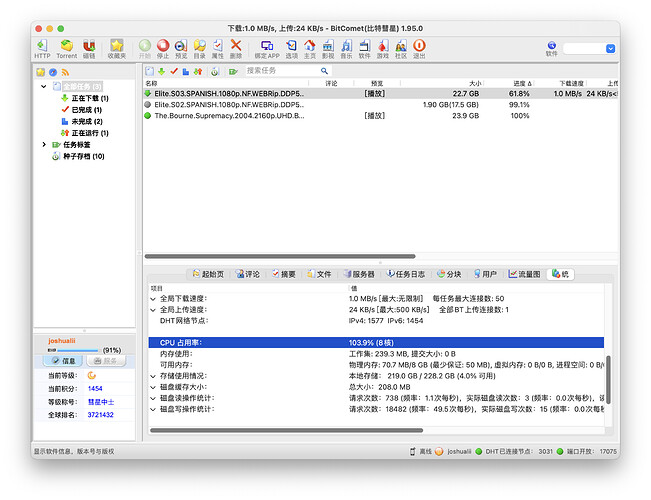The height and width of the screenshot is (500, 651).
Task: Click inside the 搜索任务 search field
Action: click(282, 71)
